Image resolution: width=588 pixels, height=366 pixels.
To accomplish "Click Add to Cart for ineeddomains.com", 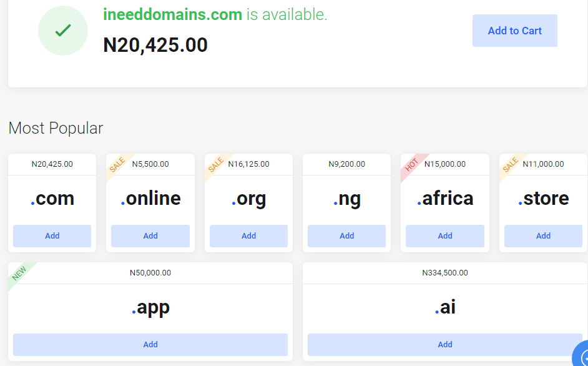I will 514,31.
